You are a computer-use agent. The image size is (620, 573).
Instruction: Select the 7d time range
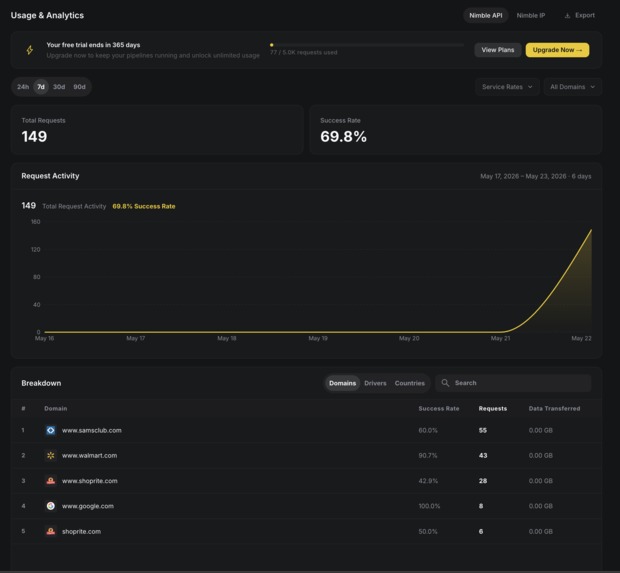coord(41,87)
